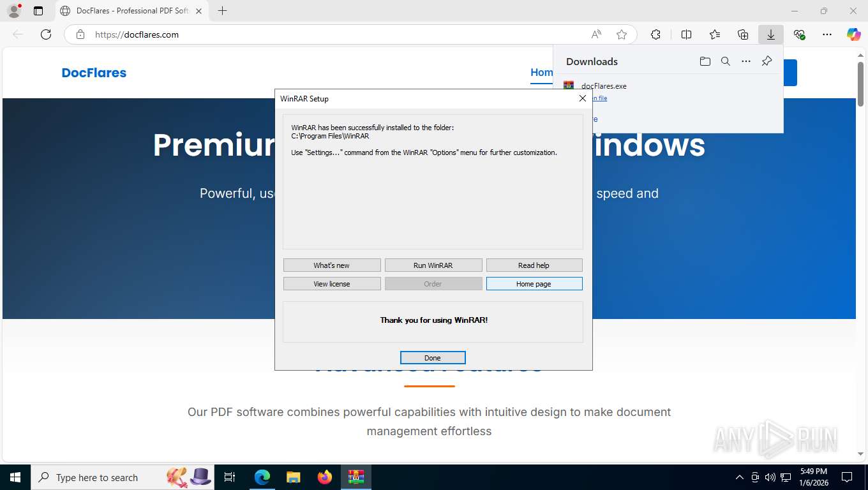Open a new browser tab
The width and height of the screenshot is (868, 490).
pyautogui.click(x=222, y=11)
